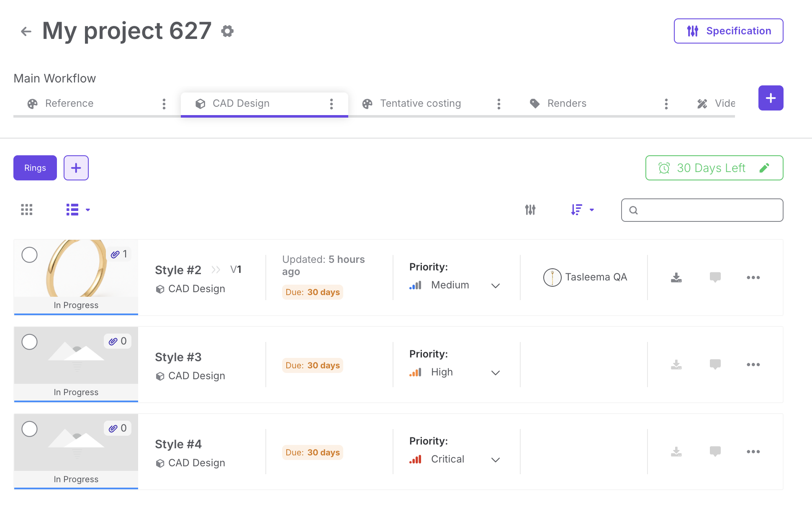The height and width of the screenshot is (514, 812).
Task: Select the Style #4 checkbox circle
Action: click(30, 429)
